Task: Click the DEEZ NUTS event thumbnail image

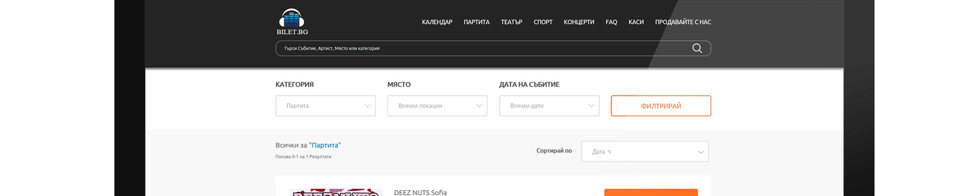Action: tap(335, 193)
